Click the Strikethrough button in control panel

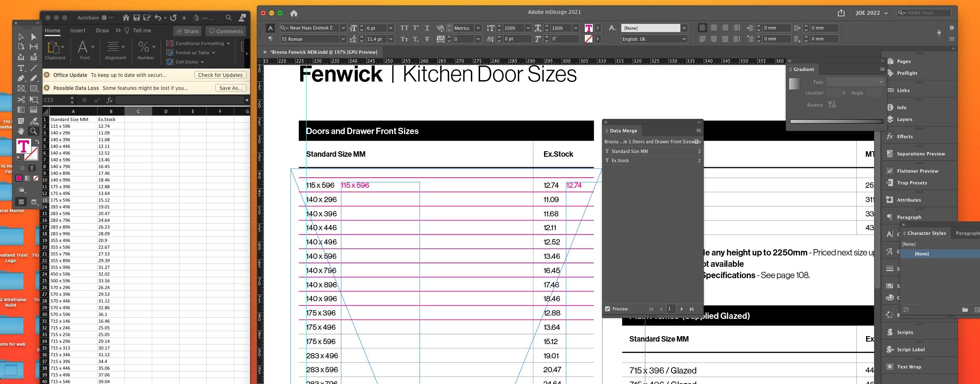coord(427,39)
